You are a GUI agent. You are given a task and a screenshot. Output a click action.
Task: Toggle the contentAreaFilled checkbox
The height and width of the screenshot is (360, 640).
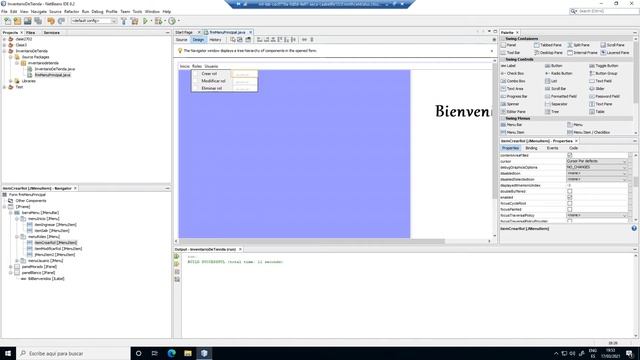coord(570,156)
